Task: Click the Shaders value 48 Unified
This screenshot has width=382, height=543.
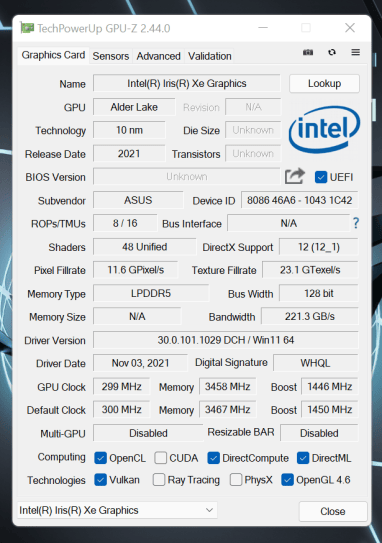Action: click(x=144, y=247)
